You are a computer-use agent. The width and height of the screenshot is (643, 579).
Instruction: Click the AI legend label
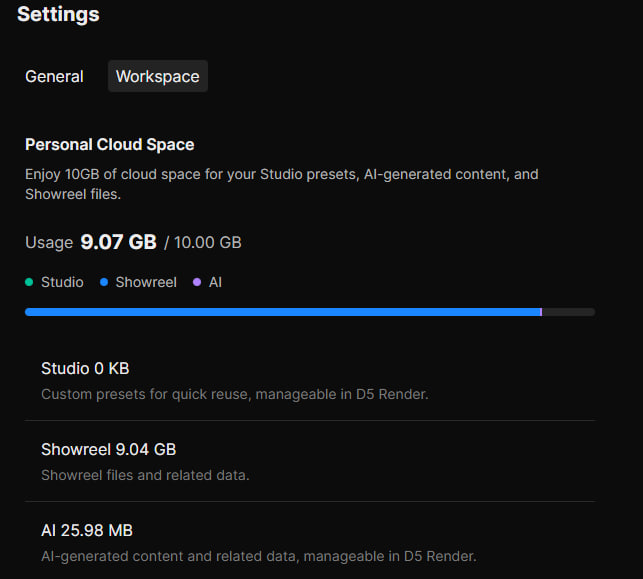pyautogui.click(x=215, y=282)
